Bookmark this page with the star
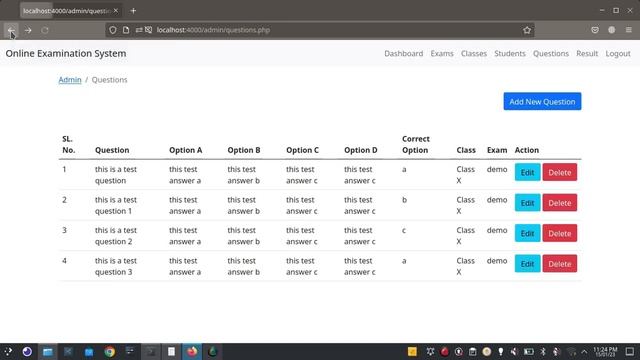 (x=527, y=30)
